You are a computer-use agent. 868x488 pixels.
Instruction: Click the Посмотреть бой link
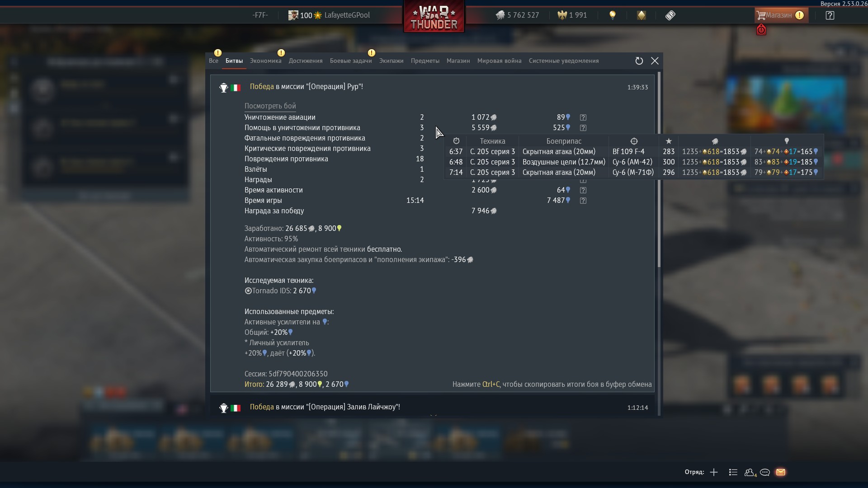click(270, 106)
